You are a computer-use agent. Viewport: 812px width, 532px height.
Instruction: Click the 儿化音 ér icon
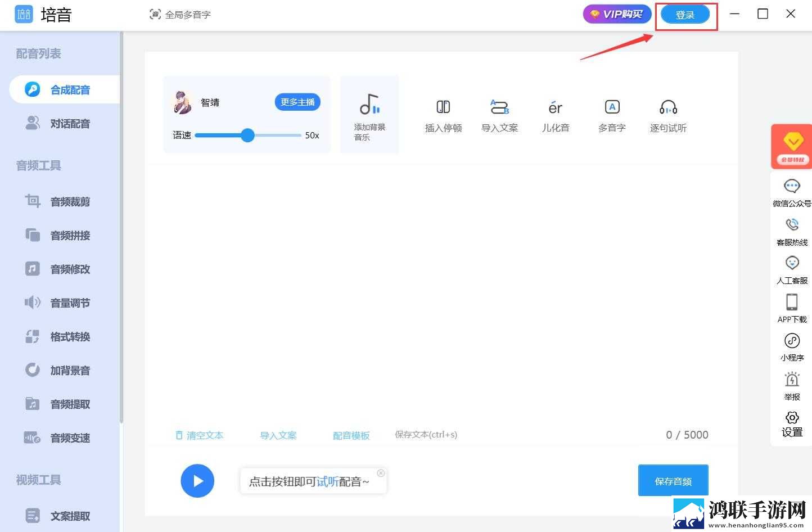[x=556, y=107]
